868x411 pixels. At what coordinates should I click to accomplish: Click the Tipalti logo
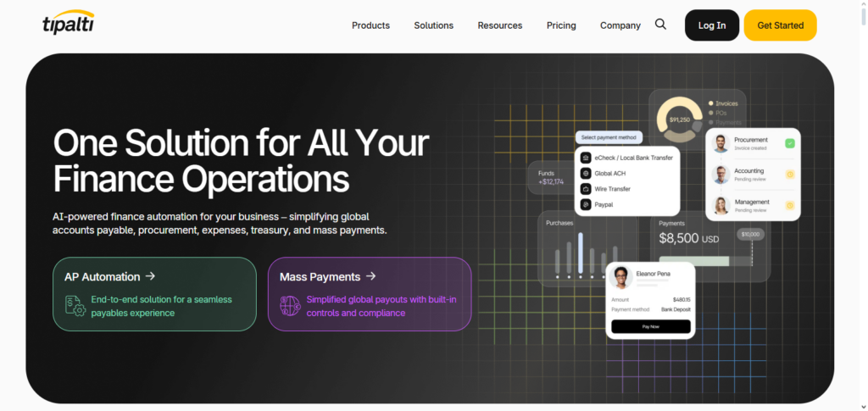point(68,25)
